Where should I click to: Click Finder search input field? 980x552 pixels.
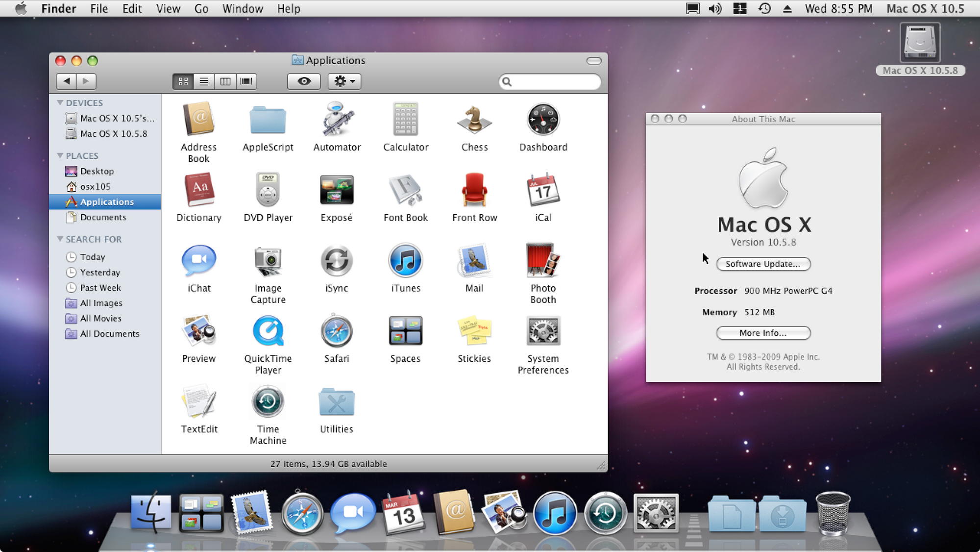(x=550, y=81)
